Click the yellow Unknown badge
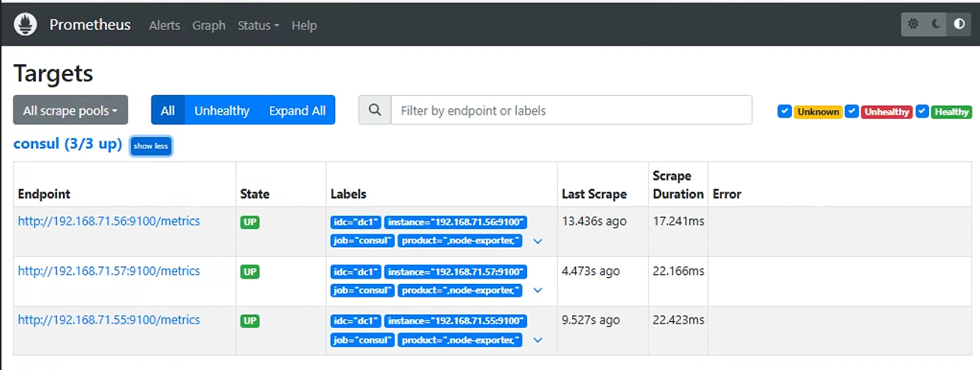The height and width of the screenshot is (370, 980). [x=818, y=112]
